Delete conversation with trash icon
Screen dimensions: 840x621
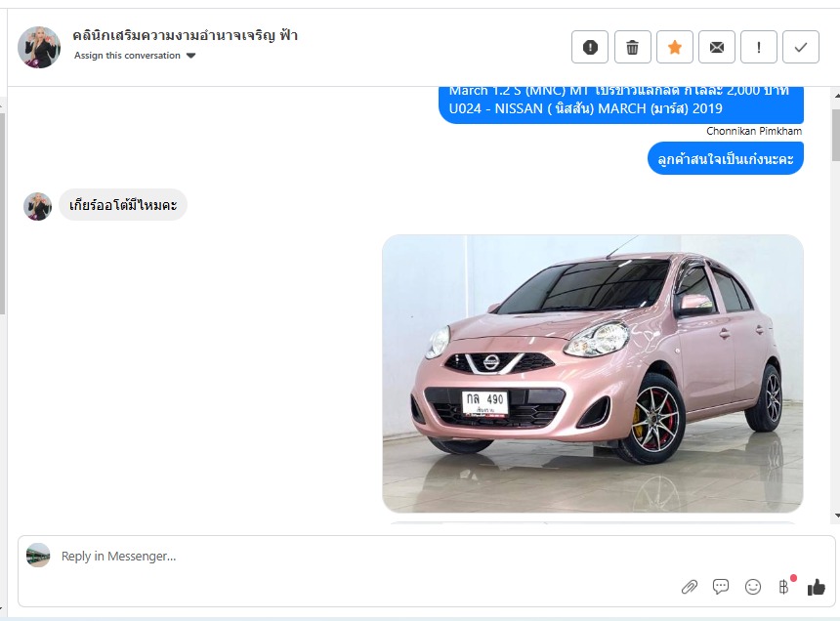pos(632,47)
